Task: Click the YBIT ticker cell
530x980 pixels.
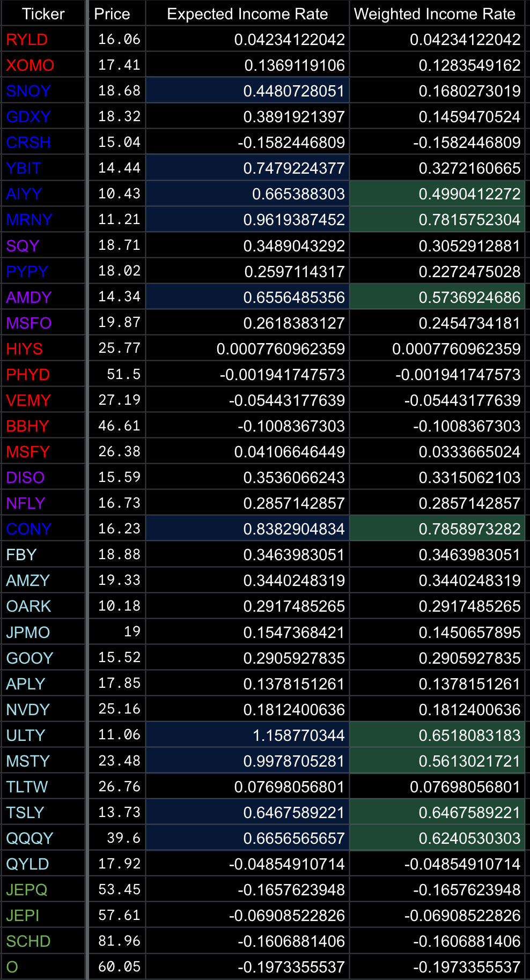Action: [x=43, y=168]
